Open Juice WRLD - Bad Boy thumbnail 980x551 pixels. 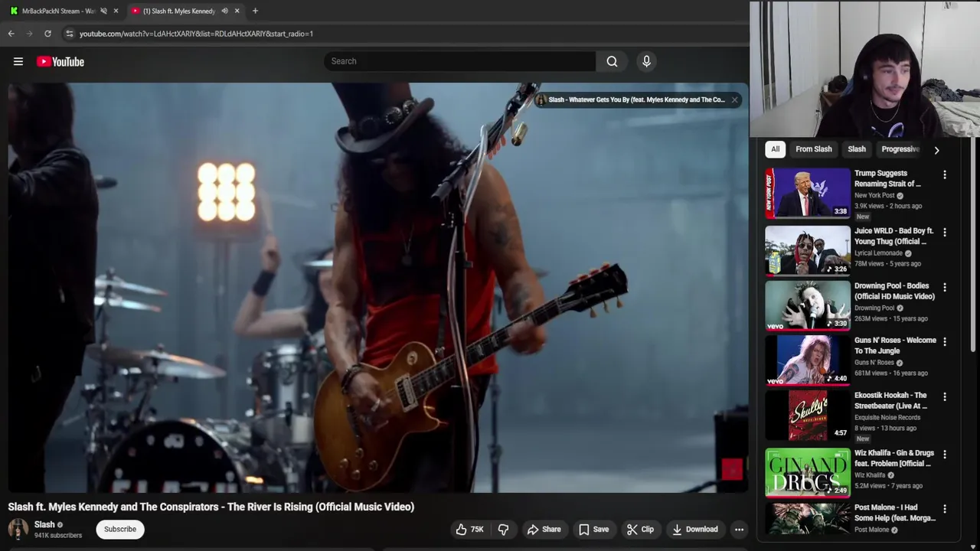click(808, 250)
